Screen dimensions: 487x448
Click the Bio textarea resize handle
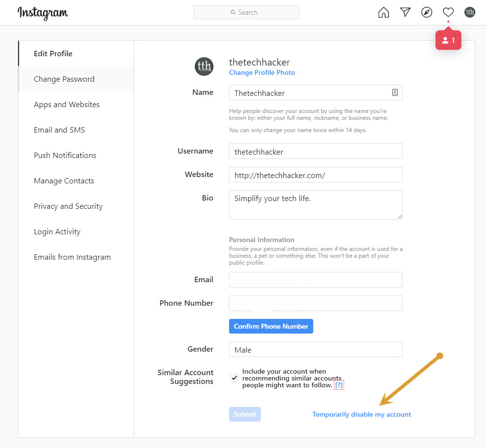[x=400, y=217]
